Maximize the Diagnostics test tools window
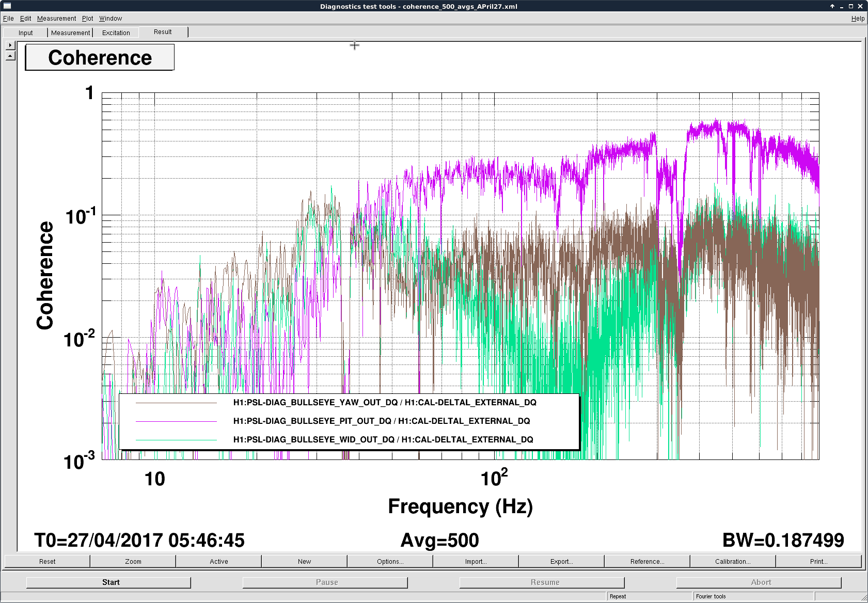Viewport: 868px width, 603px height. pyautogui.click(x=851, y=6)
